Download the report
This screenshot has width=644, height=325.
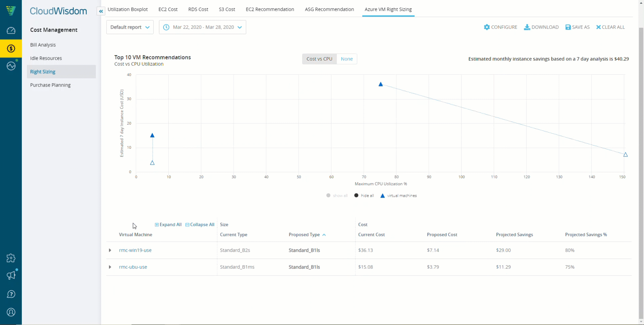point(541,27)
